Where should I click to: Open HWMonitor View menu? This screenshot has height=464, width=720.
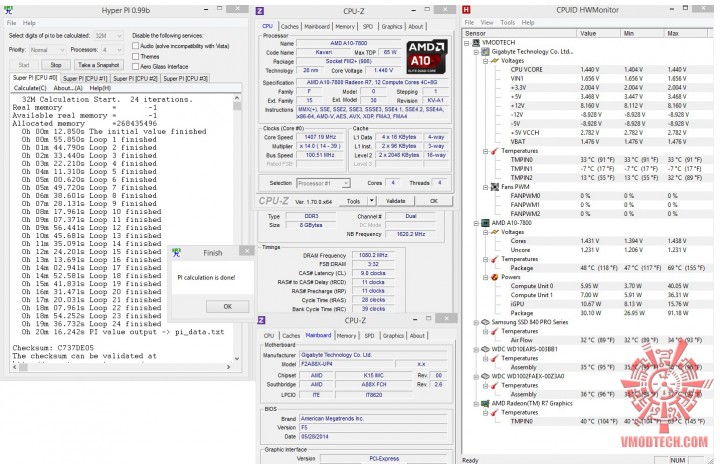[x=487, y=22]
